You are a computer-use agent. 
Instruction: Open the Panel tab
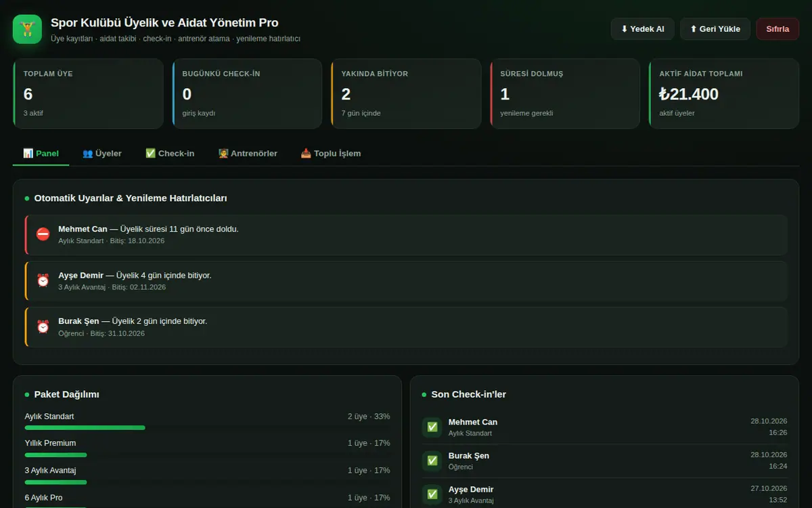pos(41,153)
